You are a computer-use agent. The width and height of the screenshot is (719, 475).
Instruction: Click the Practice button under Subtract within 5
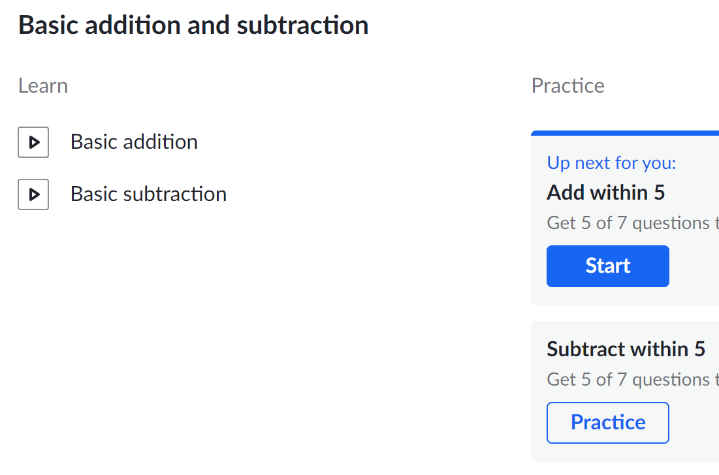coord(608,423)
